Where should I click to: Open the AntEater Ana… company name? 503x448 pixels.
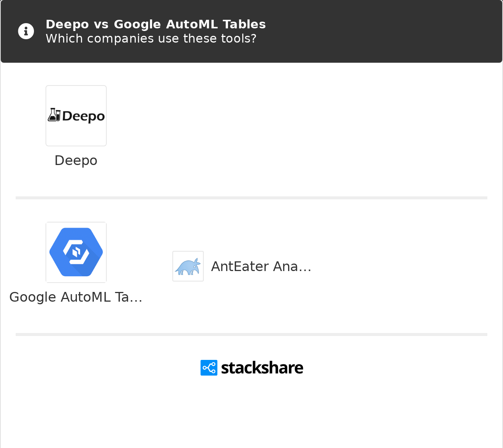(x=261, y=267)
